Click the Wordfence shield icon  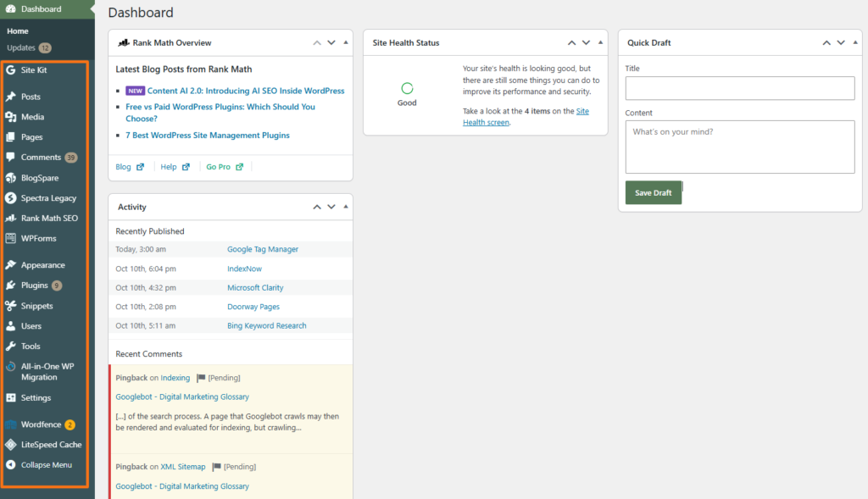coord(10,424)
